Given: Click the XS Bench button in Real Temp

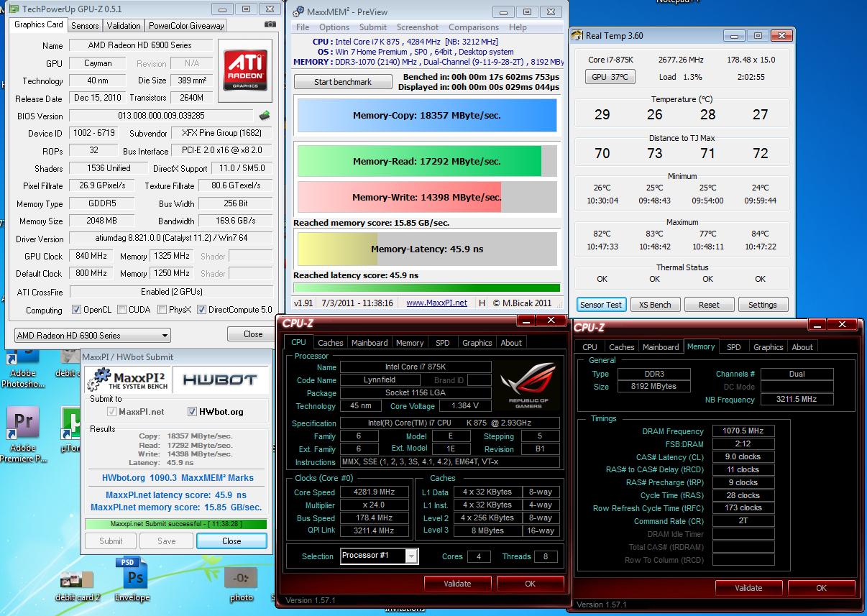Looking at the screenshot, I should tap(655, 305).
